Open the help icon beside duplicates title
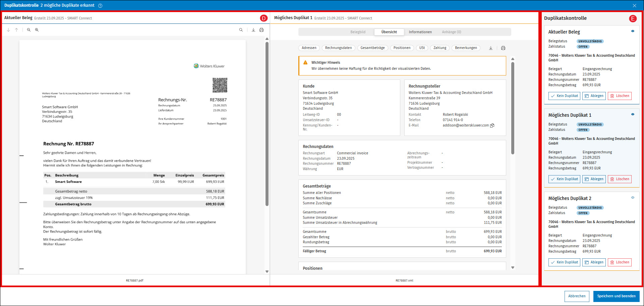 click(100, 6)
